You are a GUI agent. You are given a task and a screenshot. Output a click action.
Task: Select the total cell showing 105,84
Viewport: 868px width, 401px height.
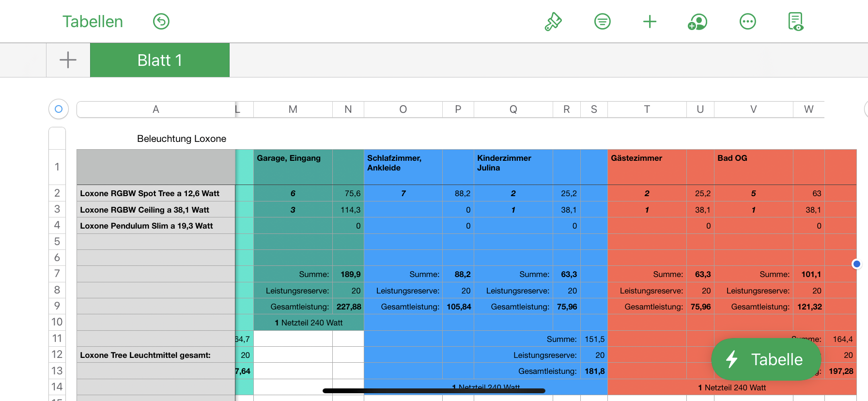[x=458, y=307]
